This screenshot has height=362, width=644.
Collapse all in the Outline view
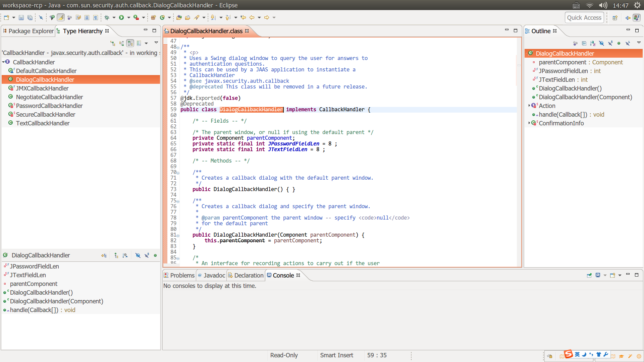click(x=584, y=43)
